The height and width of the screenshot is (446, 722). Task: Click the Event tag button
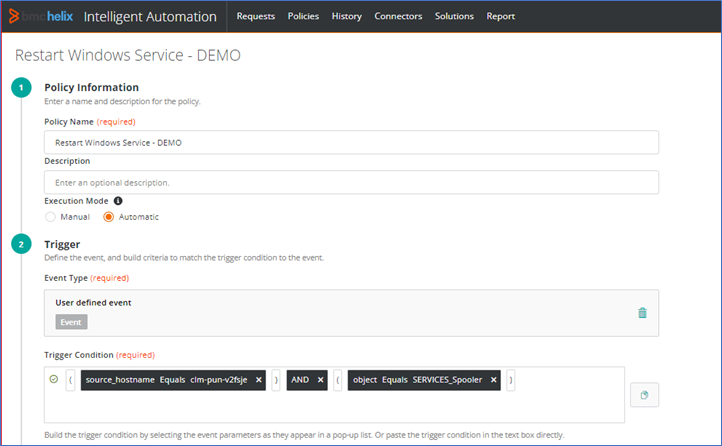(x=71, y=322)
